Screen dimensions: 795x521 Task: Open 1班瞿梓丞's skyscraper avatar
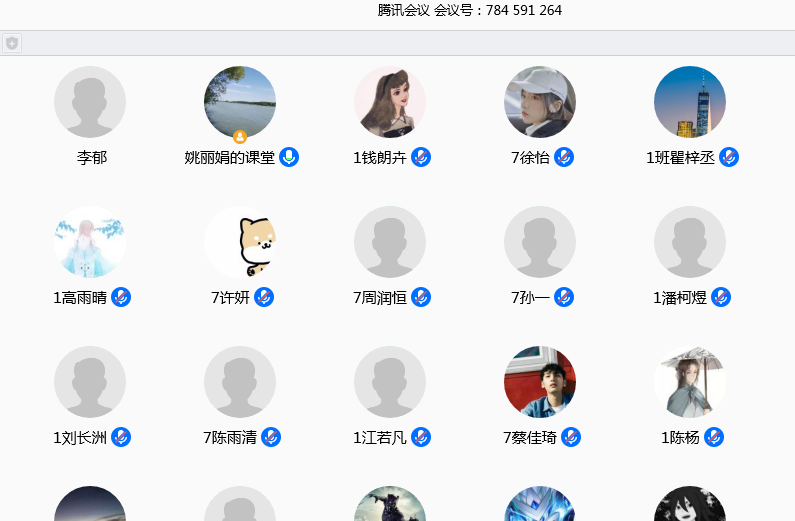coord(690,102)
